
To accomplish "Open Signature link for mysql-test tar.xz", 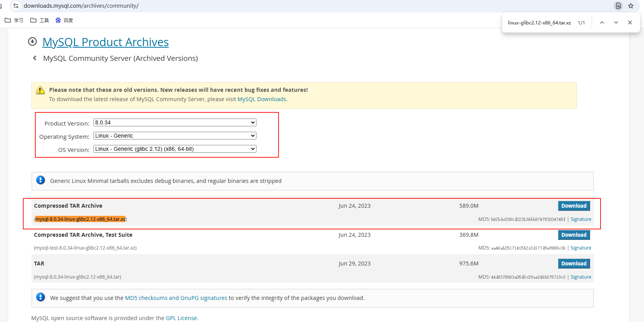I will coord(581,248).
